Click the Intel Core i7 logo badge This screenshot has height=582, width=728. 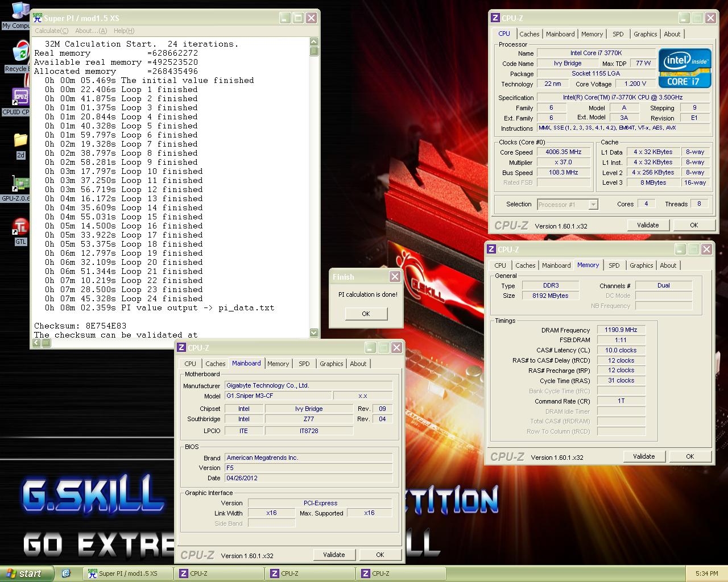[685, 68]
